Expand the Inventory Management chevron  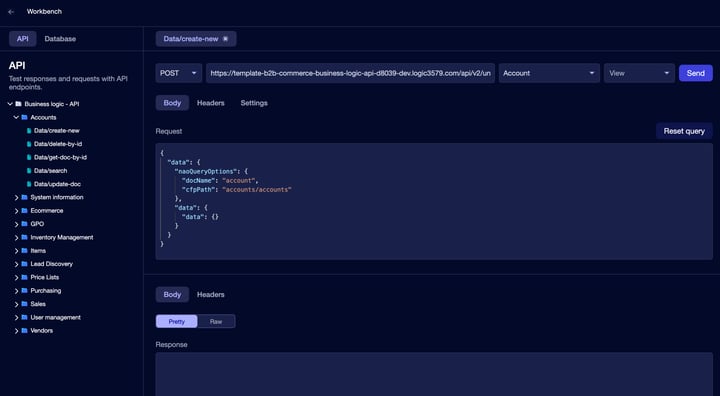click(16, 238)
